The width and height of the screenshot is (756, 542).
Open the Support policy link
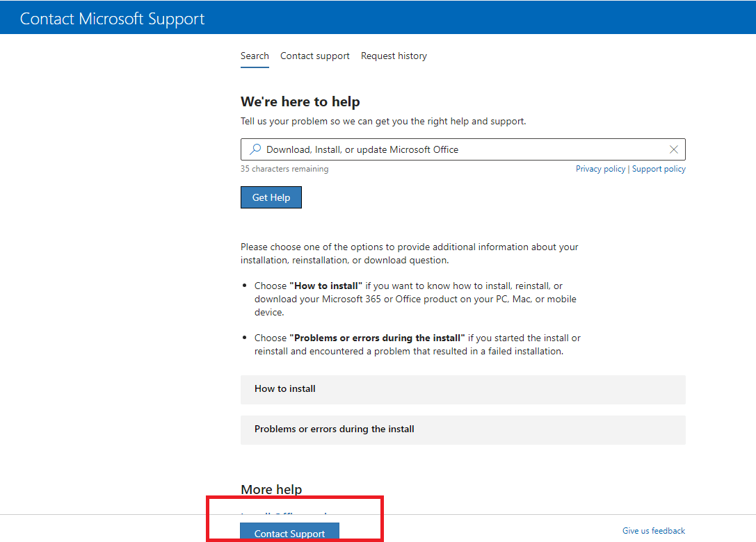[659, 169]
